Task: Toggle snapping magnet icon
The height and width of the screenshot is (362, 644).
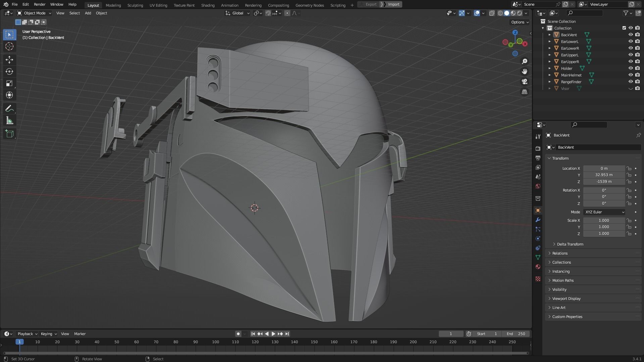Action: pos(268,13)
